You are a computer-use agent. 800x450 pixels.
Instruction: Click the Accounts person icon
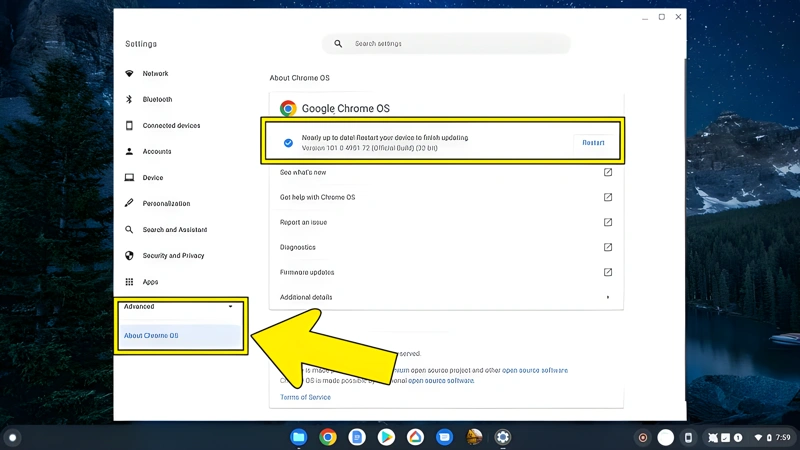pos(129,152)
